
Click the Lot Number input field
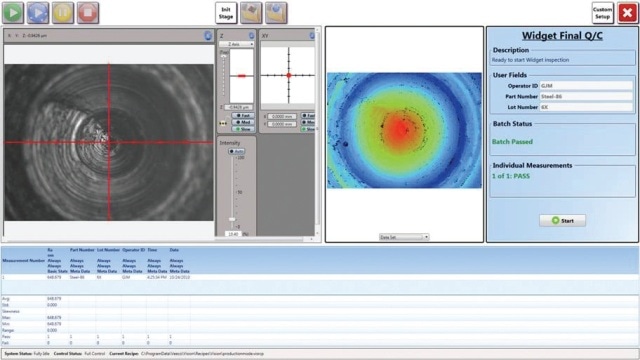(x=586, y=107)
